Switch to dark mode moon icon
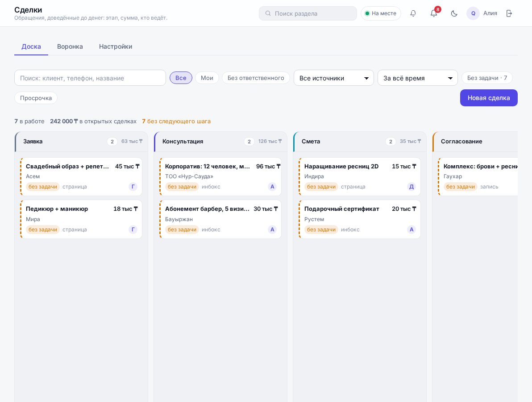532x402 pixels. [x=454, y=13]
